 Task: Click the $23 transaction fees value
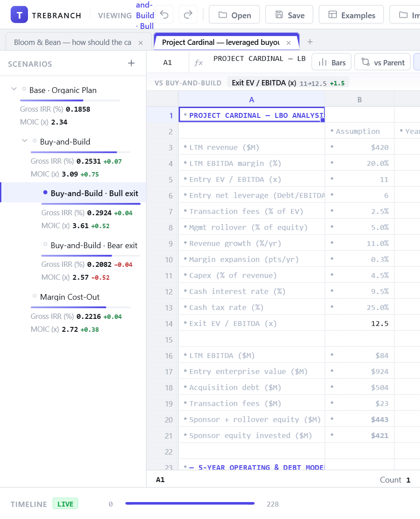(x=360, y=403)
